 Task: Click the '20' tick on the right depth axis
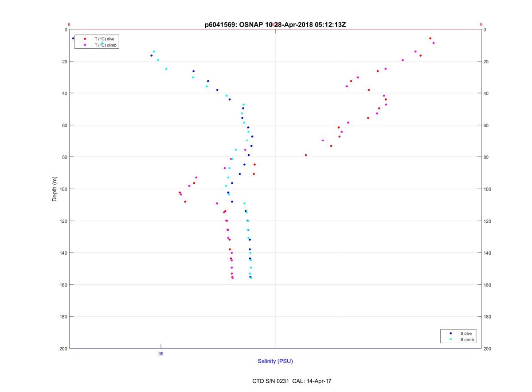(x=486, y=62)
